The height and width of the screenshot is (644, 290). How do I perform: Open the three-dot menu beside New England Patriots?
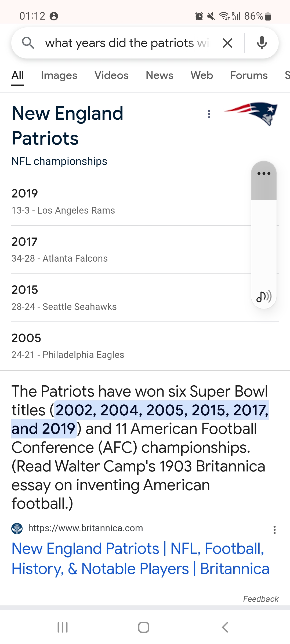coord(209,114)
